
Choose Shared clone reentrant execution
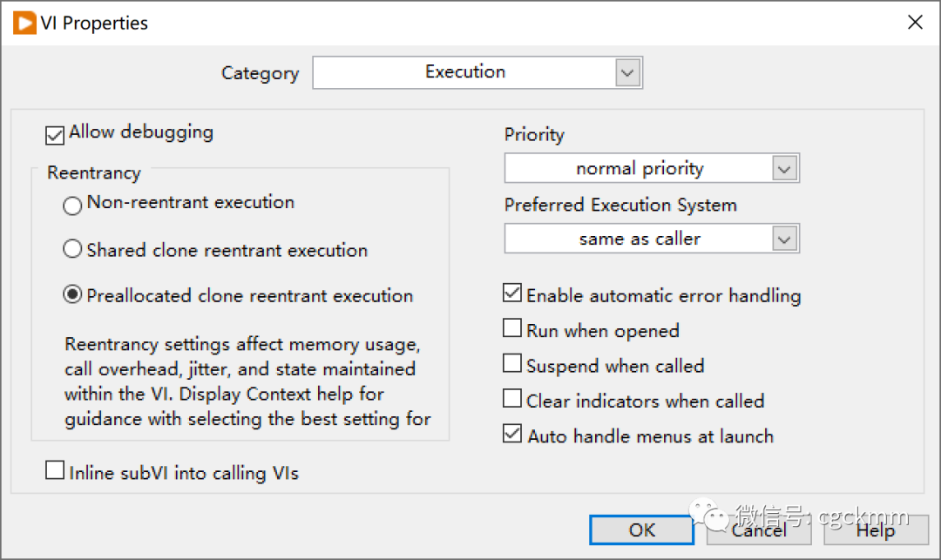(x=73, y=251)
